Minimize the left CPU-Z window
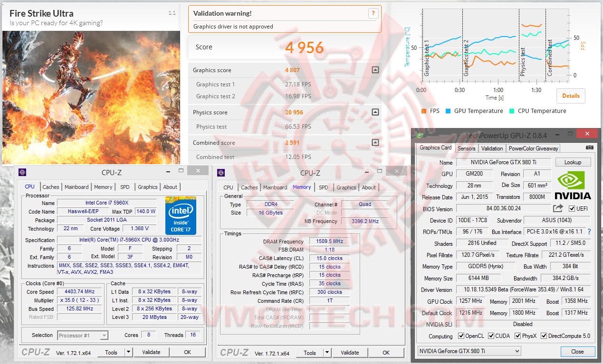This screenshot has width=603, height=364. (x=168, y=171)
